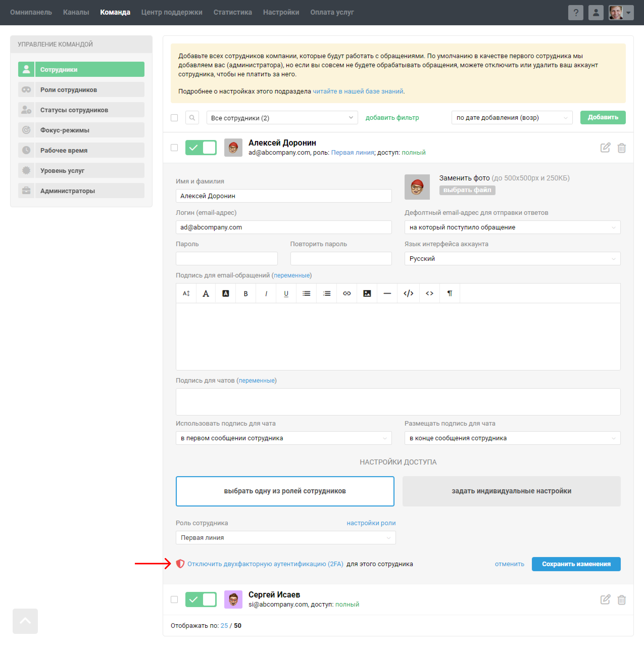This screenshot has height=646, width=644.
Task: Check the Сергей Исаев row checkbox
Action: [174, 599]
